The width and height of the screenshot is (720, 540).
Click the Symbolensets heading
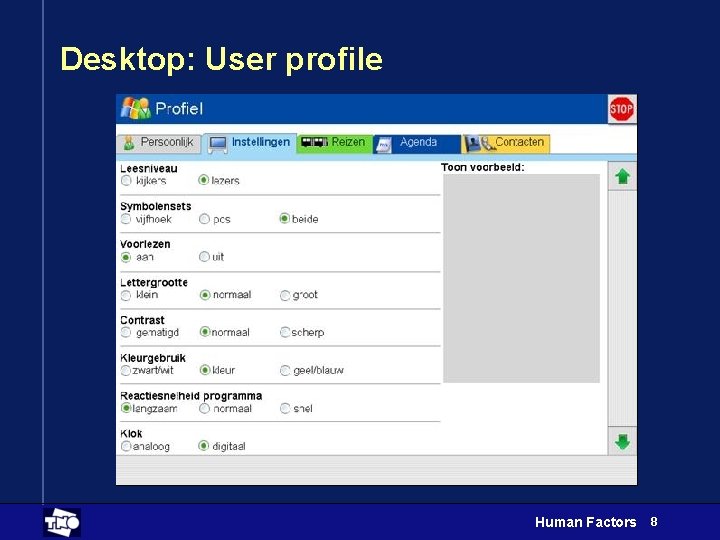156,206
